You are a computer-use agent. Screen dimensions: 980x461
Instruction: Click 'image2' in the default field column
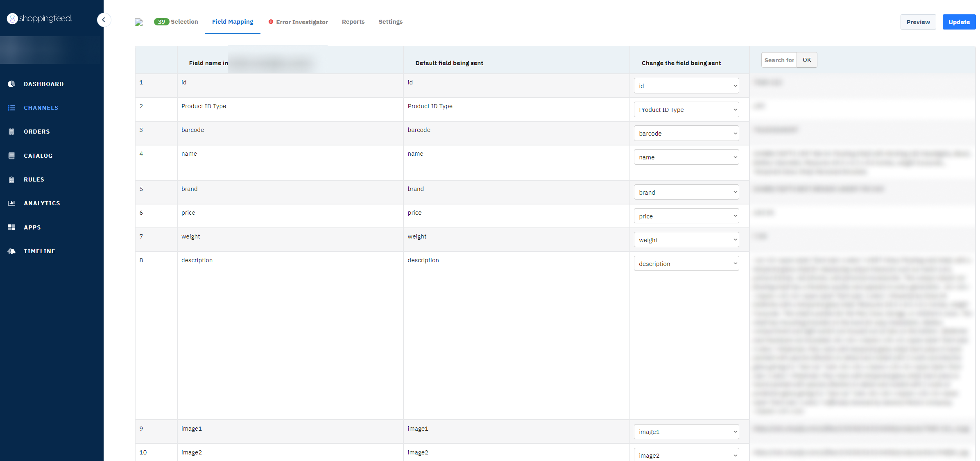[x=418, y=452]
